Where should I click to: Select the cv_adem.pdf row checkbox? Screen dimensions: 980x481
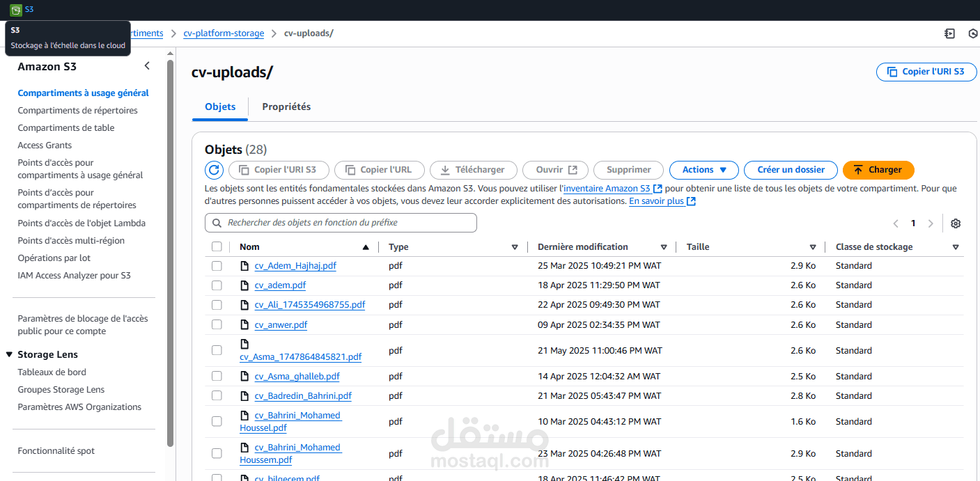[x=217, y=285]
